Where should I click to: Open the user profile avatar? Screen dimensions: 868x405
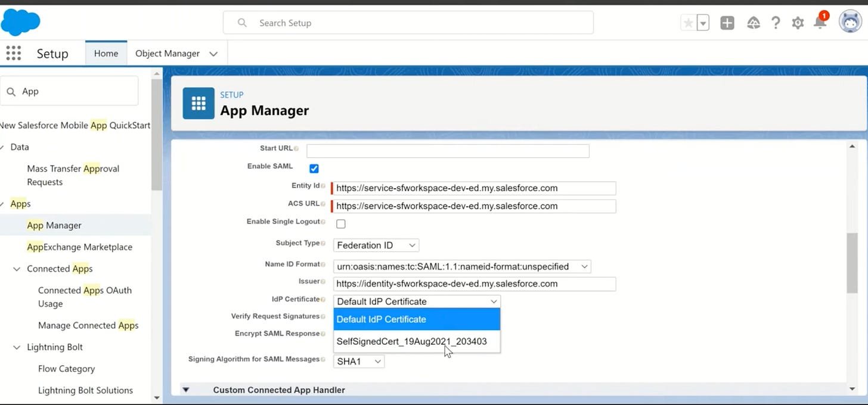click(x=850, y=22)
